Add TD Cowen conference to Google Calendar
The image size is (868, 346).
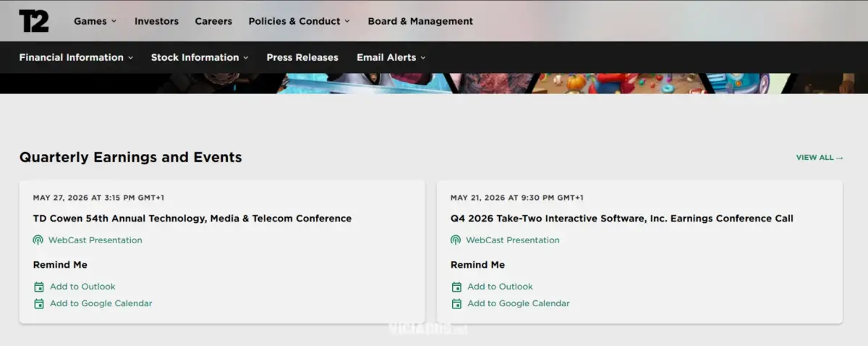[x=101, y=304]
